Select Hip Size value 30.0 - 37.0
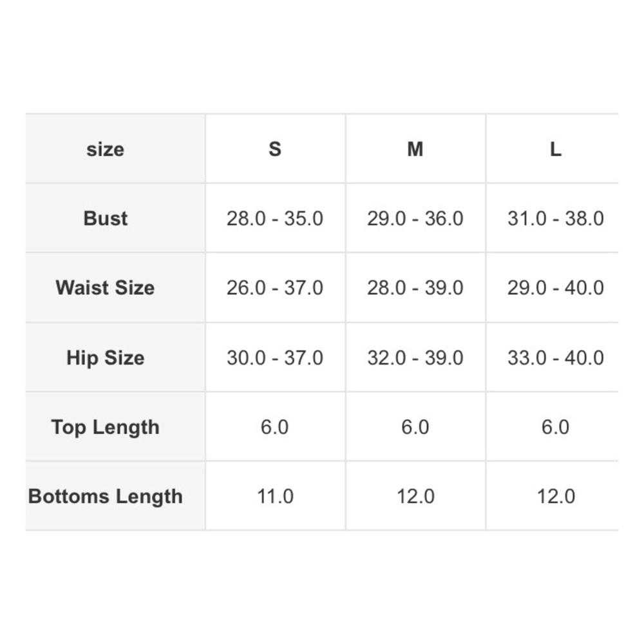The image size is (644, 644). (x=275, y=357)
